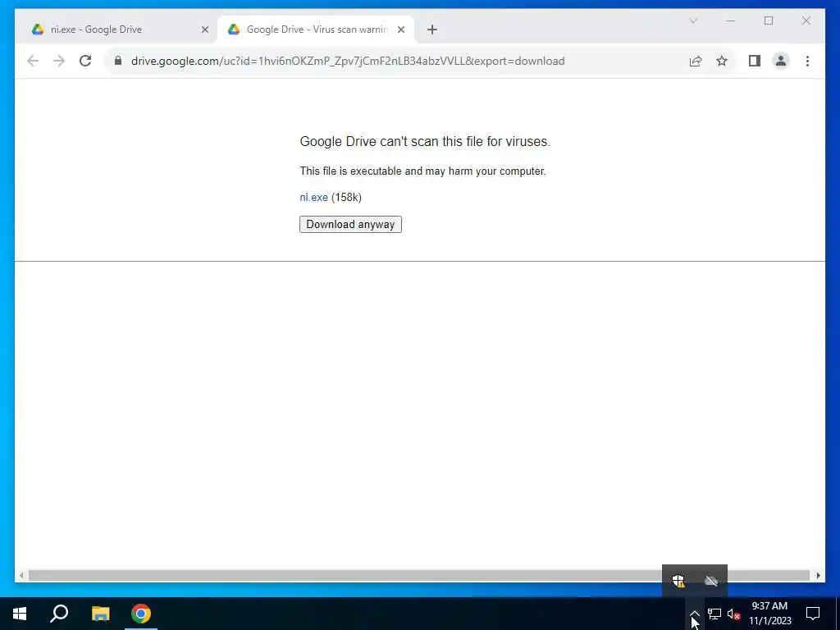Open the muted volume icon
Viewport: 840px width, 630px height.
tap(734, 614)
